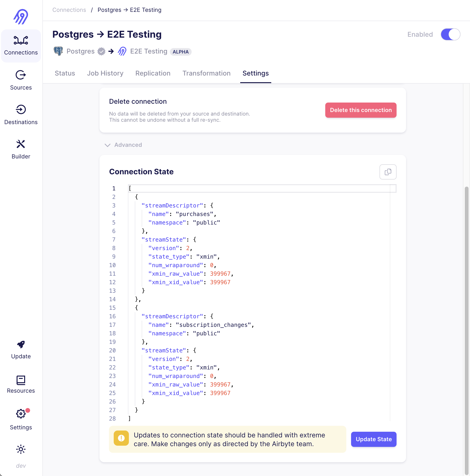Switch to the Job History tab
Screen dimensions: 470x476
point(105,73)
